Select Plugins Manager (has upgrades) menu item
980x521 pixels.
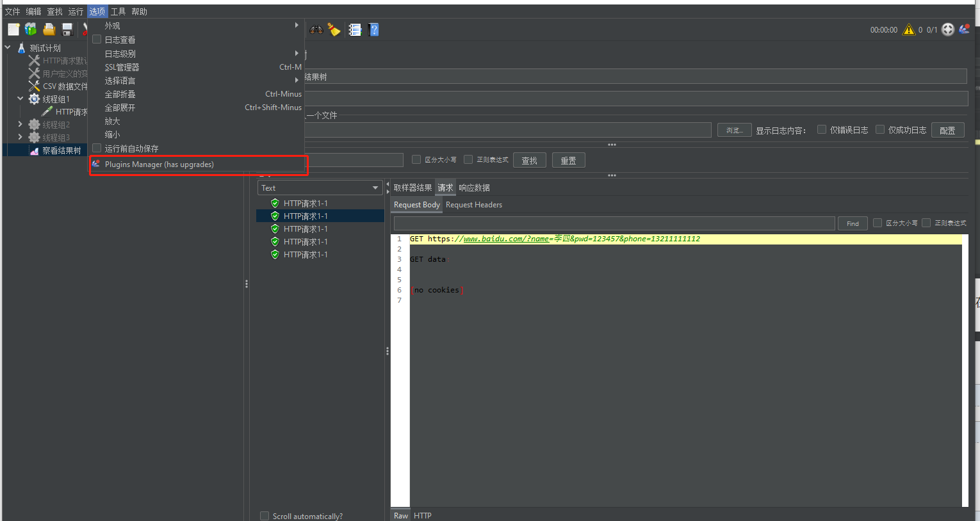coord(159,164)
